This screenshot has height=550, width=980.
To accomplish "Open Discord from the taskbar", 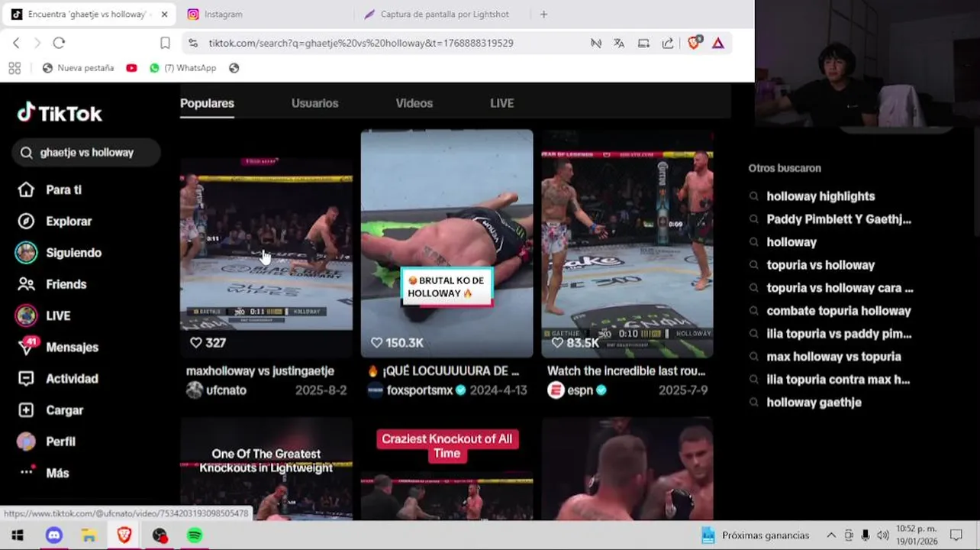I will (x=53, y=535).
